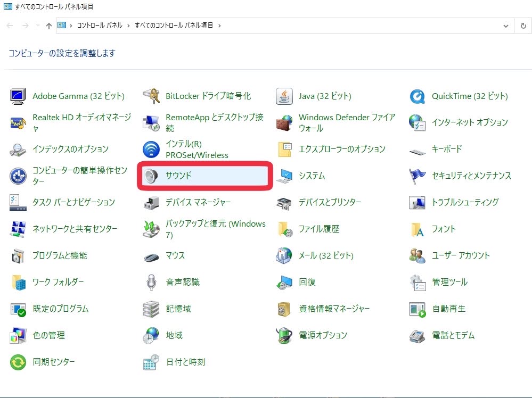Open the Intel PROSet/Wireless icon

click(x=152, y=150)
